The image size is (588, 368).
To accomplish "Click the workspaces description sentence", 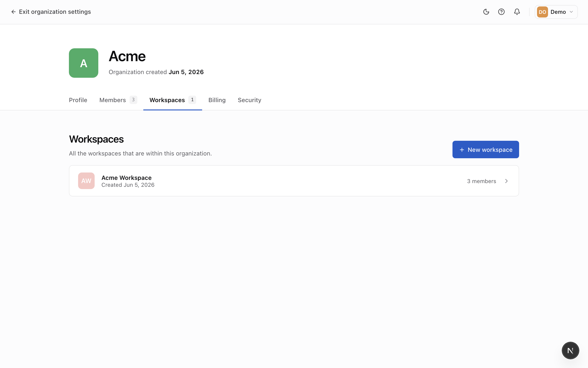I will (x=140, y=154).
